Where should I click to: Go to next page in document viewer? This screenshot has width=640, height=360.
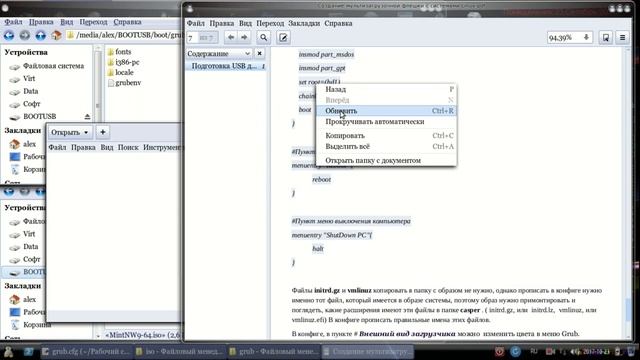tap(244, 38)
